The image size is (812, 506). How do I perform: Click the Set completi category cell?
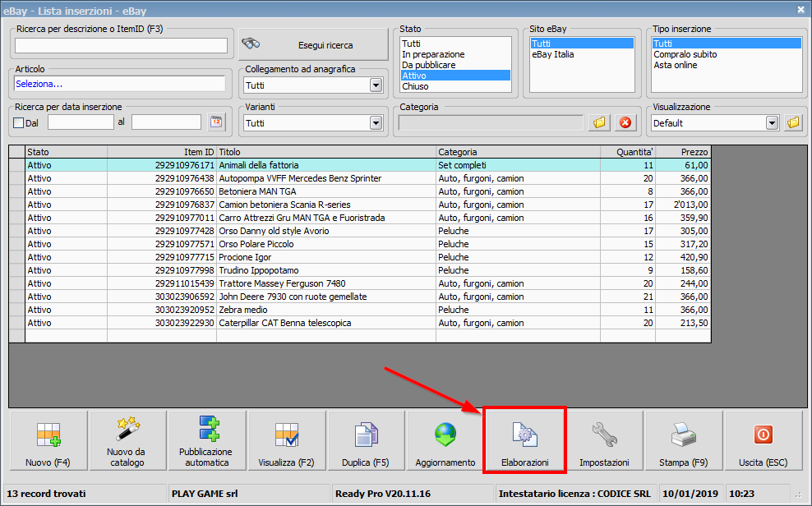[519, 165]
